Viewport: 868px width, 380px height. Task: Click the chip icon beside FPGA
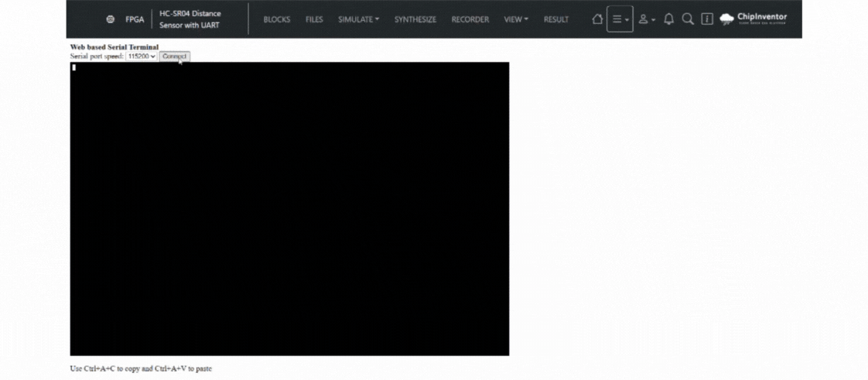pos(110,19)
